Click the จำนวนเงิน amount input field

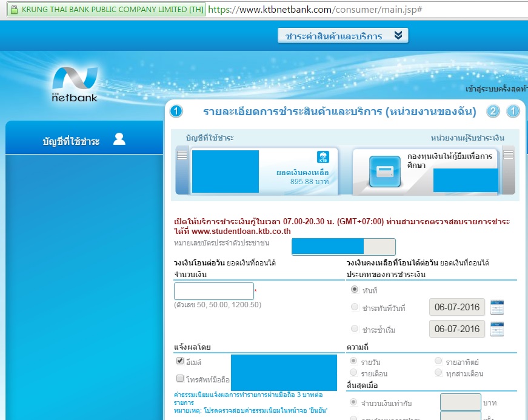coord(214,291)
